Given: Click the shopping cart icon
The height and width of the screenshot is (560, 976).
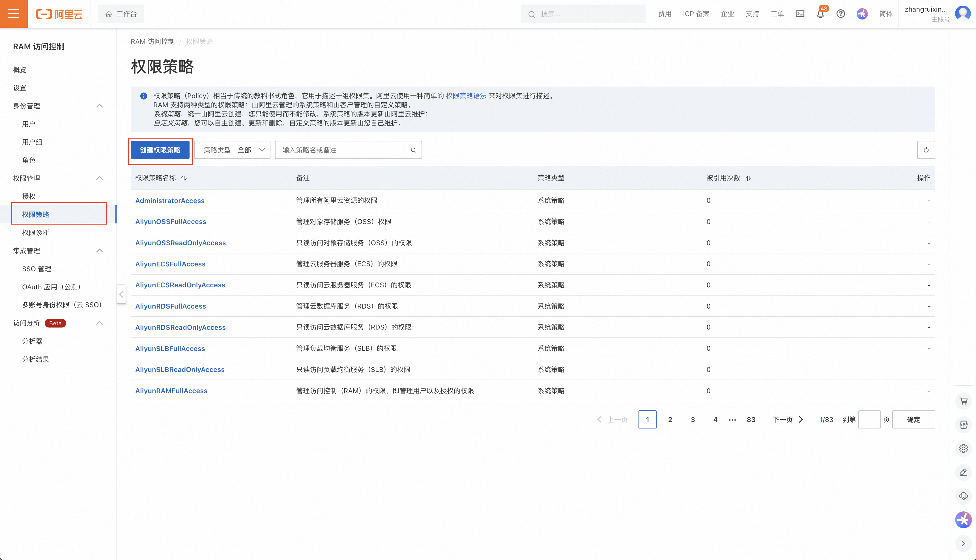Looking at the screenshot, I should [963, 401].
